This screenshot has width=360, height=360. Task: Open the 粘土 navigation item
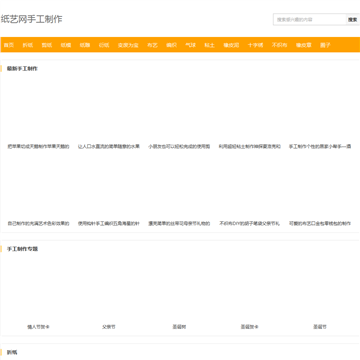pos(209,45)
